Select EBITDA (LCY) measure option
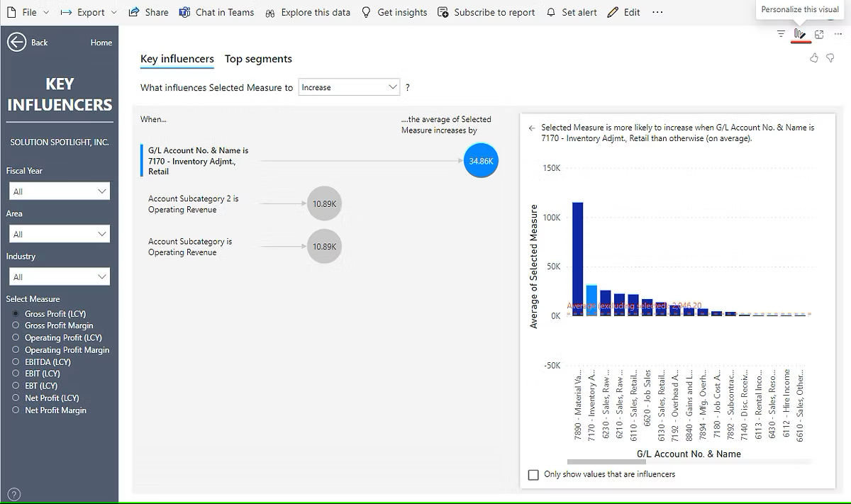This screenshot has width=851, height=504. (x=16, y=362)
